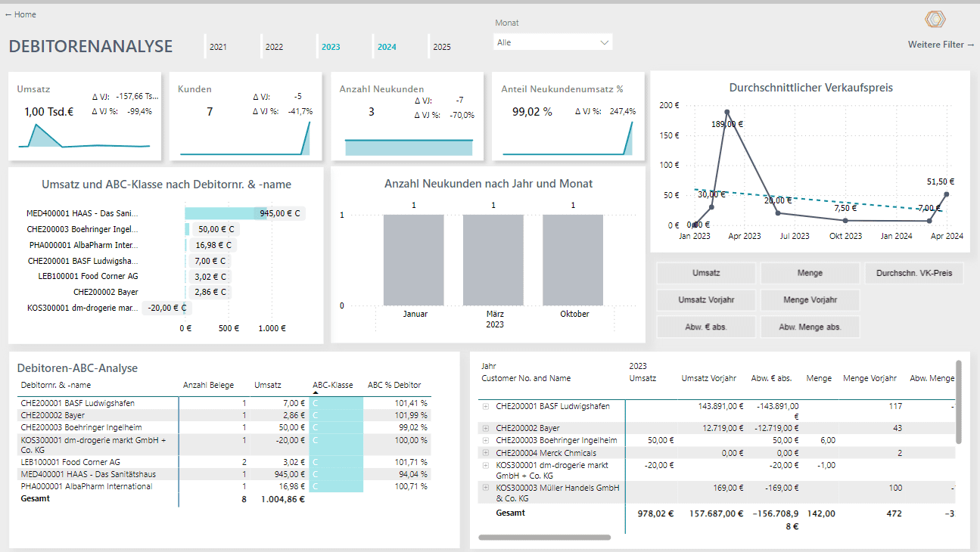Select year 2022 filter
980x552 pixels.
point(274,47)
